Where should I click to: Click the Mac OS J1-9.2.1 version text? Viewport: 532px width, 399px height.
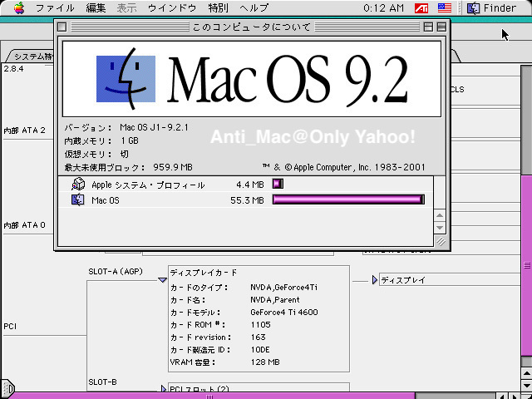[154, 127]
